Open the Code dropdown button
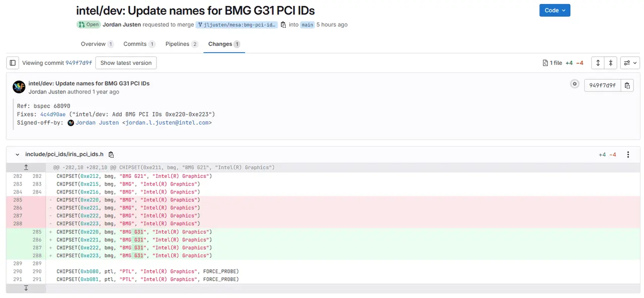Screen dimensions: 644x298 [x=555, y=10]
